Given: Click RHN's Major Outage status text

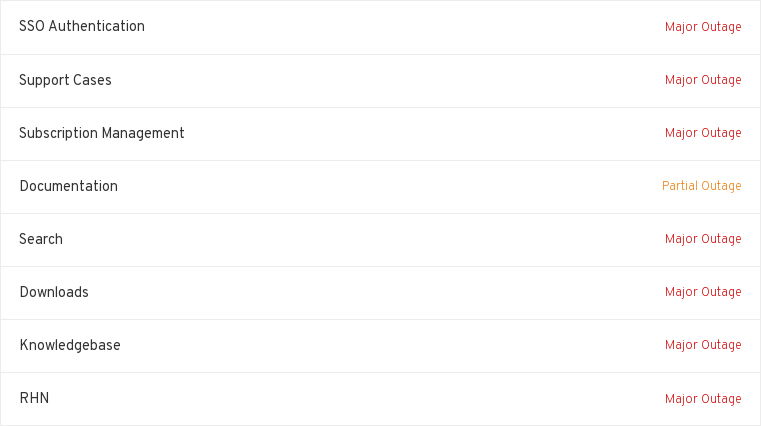Looking at the screenshot, I should [x=703, y=399].
